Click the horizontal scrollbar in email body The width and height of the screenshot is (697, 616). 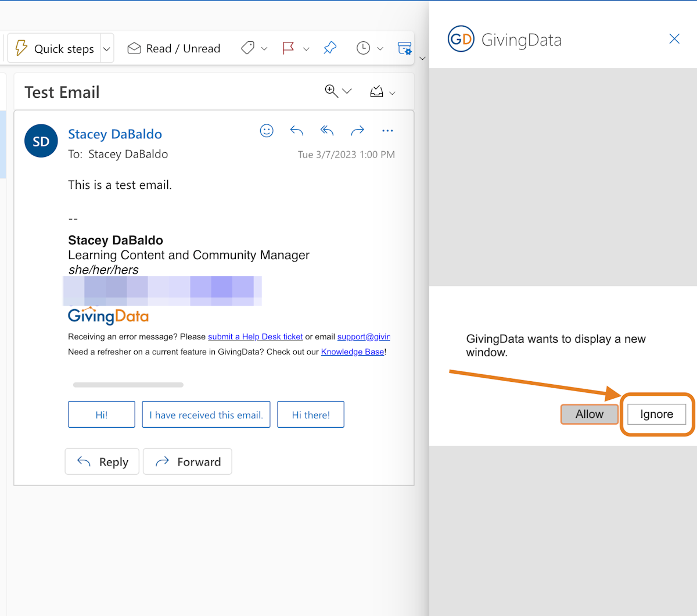(x=128, y=385)
